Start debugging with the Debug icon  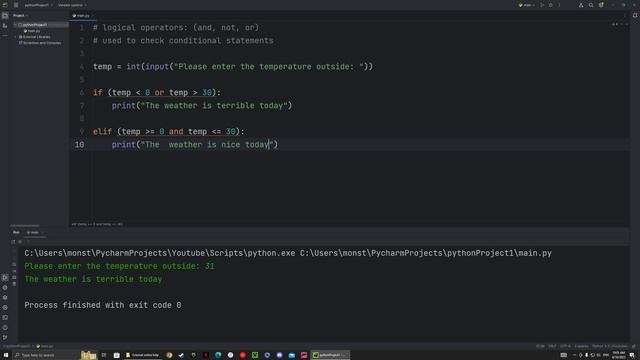point(551,5)
